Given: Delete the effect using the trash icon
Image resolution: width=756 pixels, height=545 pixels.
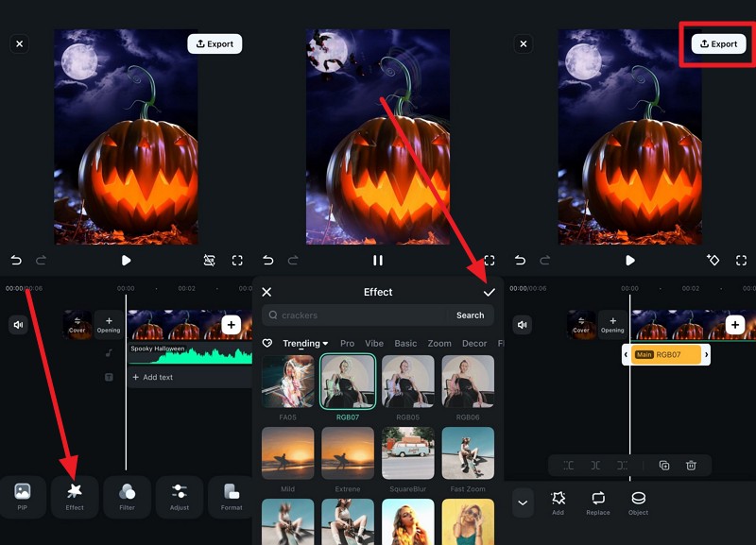Looking at the screenshot, I should [x=691, y=465].
